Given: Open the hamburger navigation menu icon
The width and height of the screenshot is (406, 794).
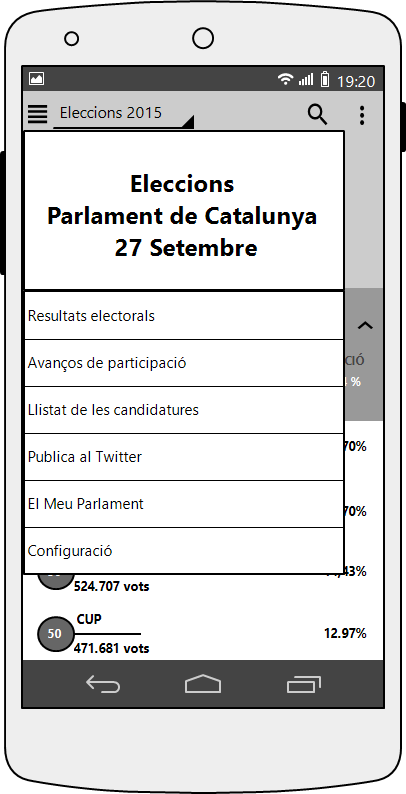Looking at the screenshot, I should click(x=37, y=114).
